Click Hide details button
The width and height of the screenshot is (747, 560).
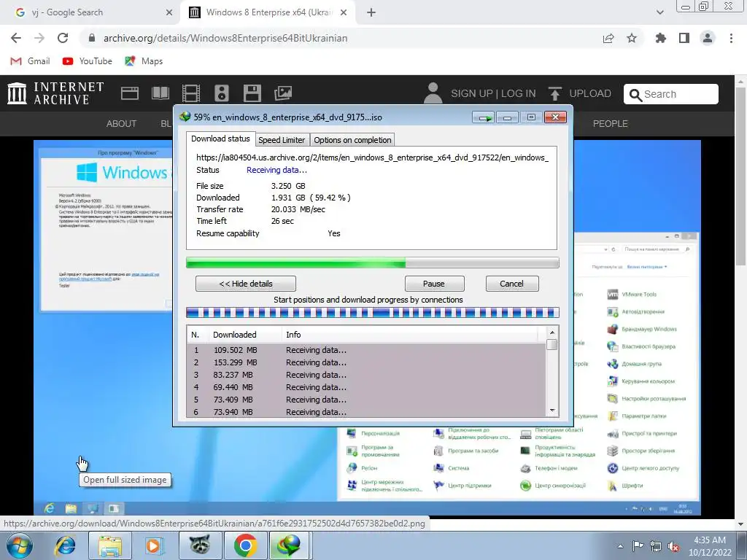tap(246, 284)
